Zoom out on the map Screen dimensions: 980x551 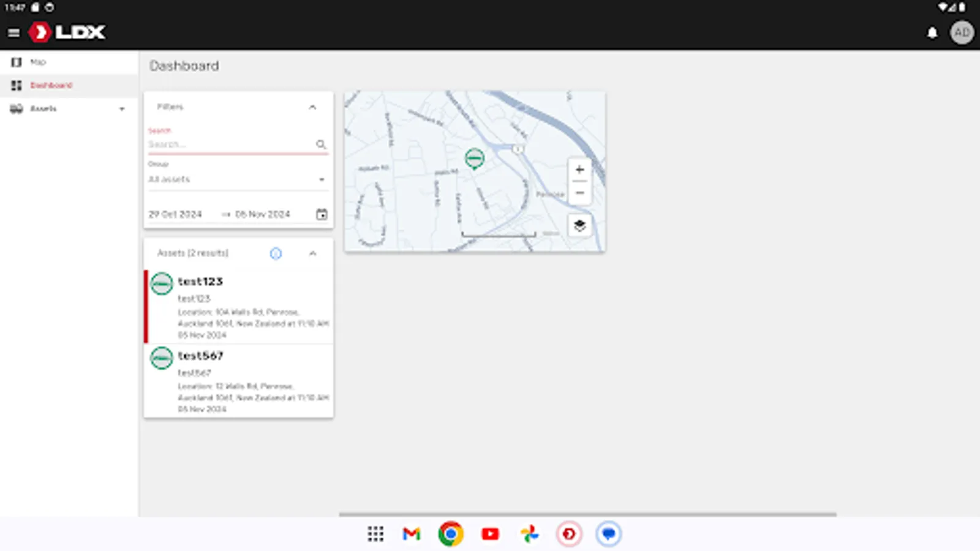coord(578,193)
